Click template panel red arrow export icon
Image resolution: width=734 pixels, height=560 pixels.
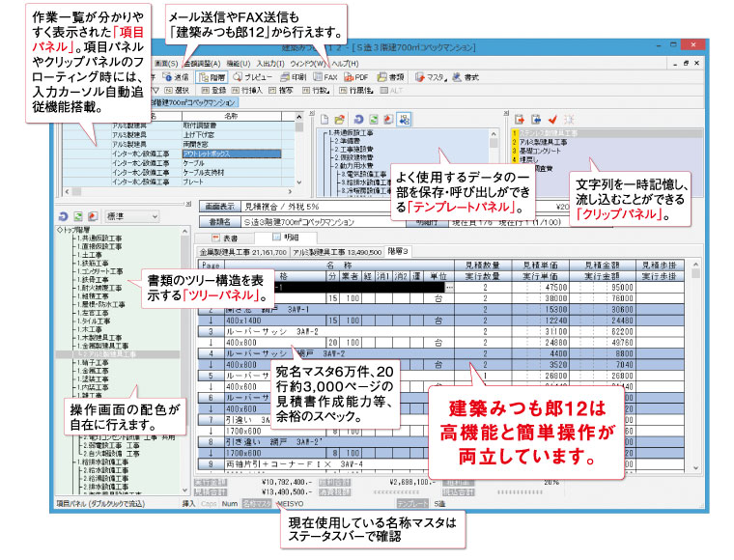click(388, 120)
